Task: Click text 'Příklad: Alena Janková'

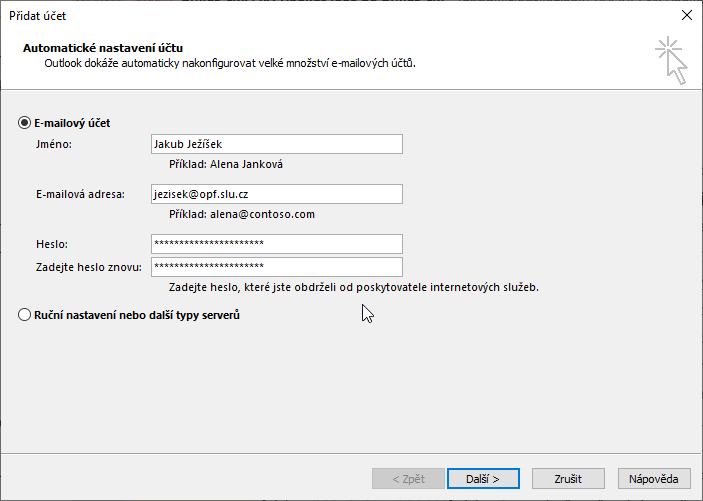Action: (226, 165)
